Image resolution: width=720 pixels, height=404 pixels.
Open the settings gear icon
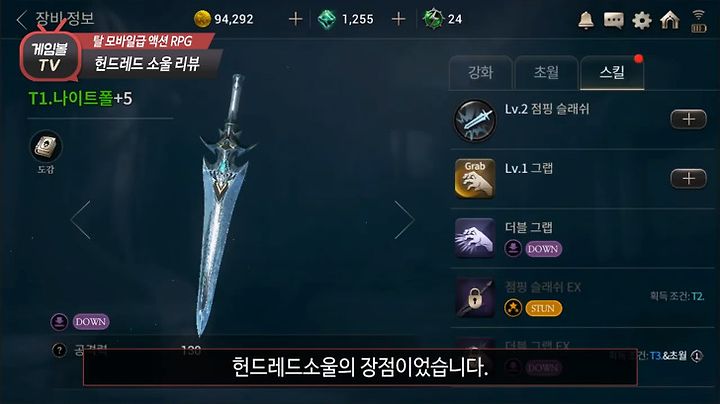(x=641, y=21)
